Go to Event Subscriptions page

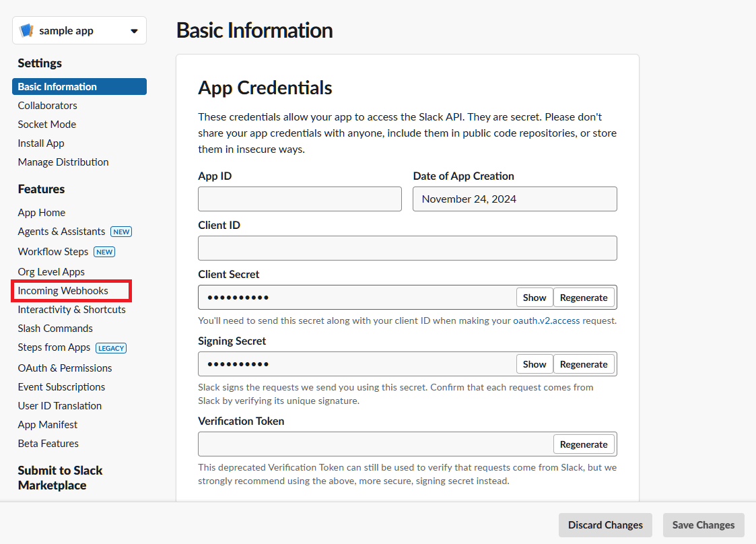coord(61,386)
